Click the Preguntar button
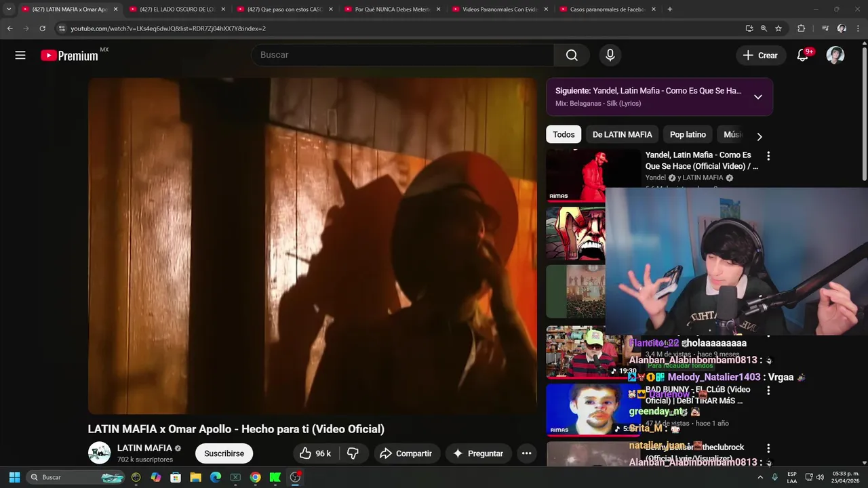This screenshot has width=868, height=488. pos(478,453)
